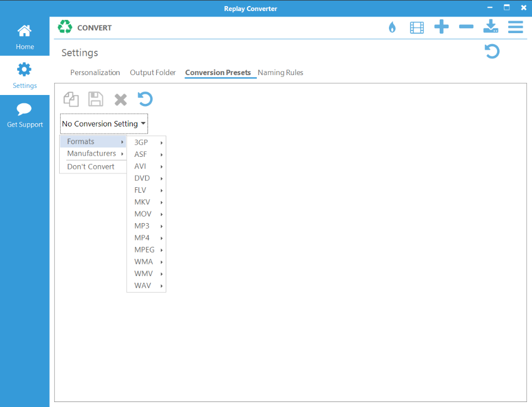Open the WAV format submenu
The height and width of the screenshot is (407, 532).
146,286
